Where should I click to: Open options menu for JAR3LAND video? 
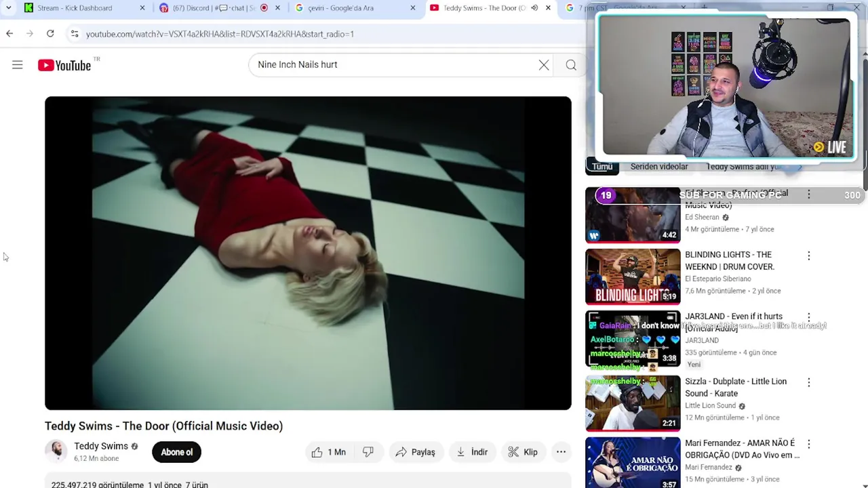tap(808, 317)
